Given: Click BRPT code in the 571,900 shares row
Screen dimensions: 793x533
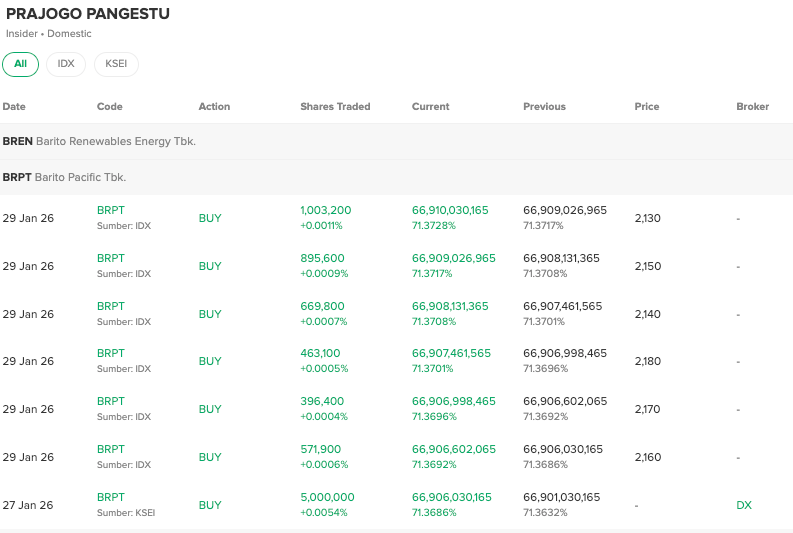Looking at the screenshot, I should (111, 450).
